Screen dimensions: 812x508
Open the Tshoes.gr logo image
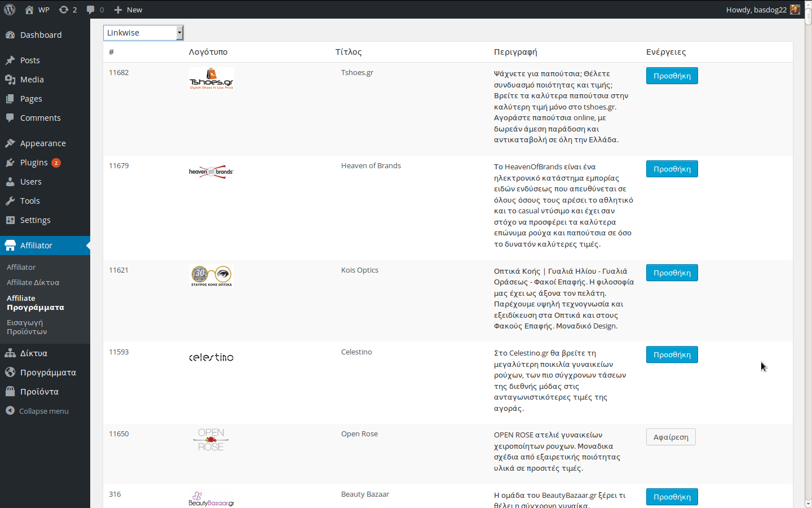[x=211, y=79]
